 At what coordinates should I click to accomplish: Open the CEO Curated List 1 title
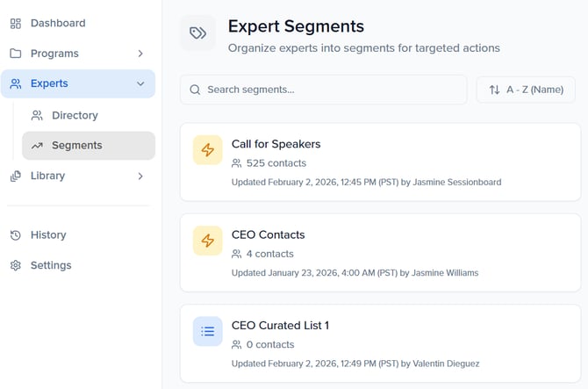click(x=280, y=325)
